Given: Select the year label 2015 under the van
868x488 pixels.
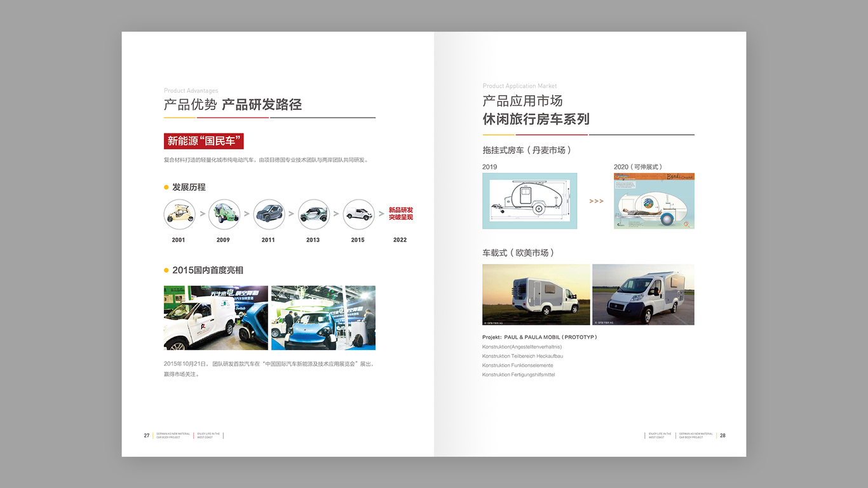Looking at the screenshot, I should click(x=358, y=240).
